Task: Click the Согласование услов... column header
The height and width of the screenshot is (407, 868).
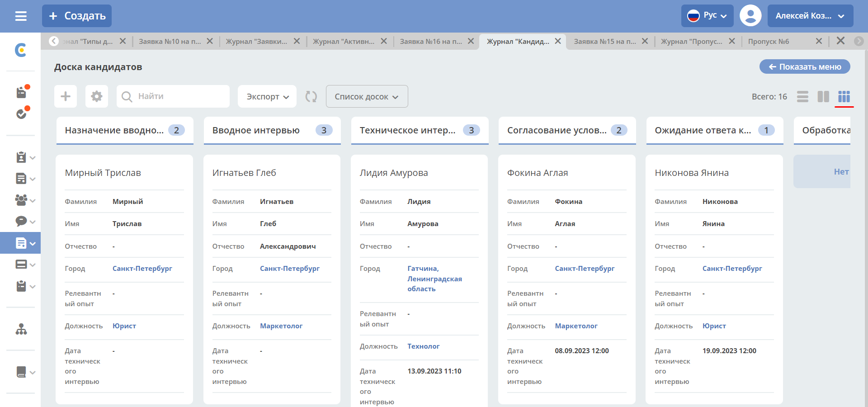Action: [567, 130]
